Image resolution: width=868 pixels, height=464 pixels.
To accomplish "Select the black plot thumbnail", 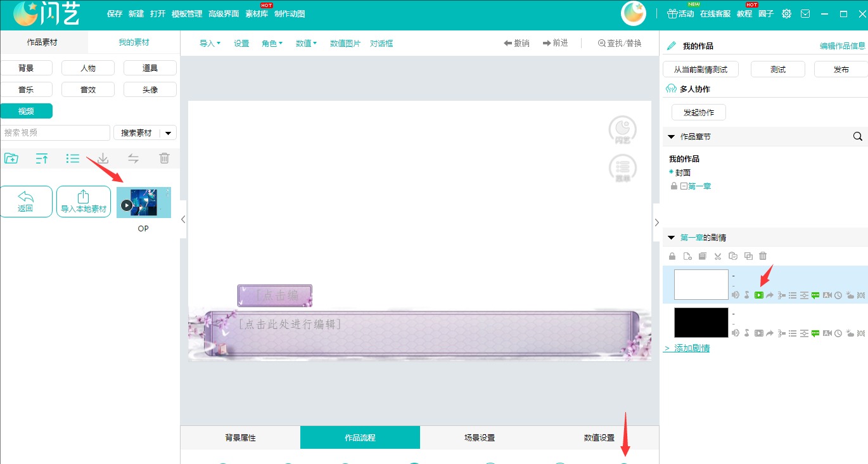I will click(x=701, y=322).
